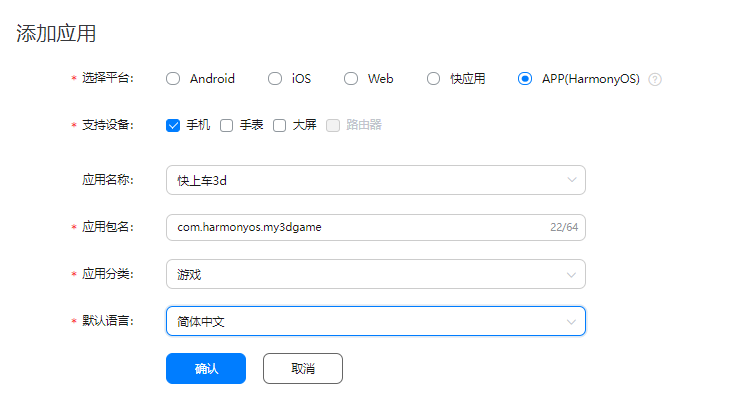Tick the 大屏 device checkbox
742x413 pixels.
[x=279, y=125]
